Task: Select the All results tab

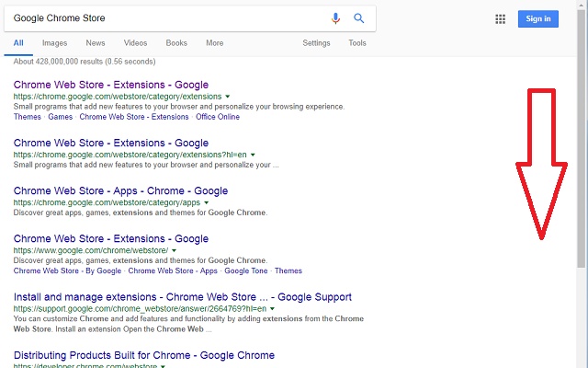Action: tap(18, 43)
